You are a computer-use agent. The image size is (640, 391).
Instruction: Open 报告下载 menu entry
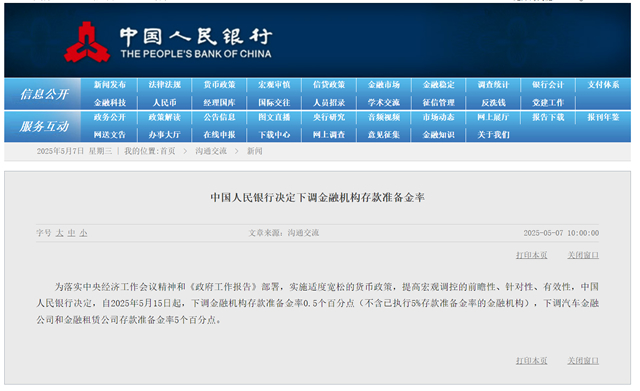tap(548, 118)
